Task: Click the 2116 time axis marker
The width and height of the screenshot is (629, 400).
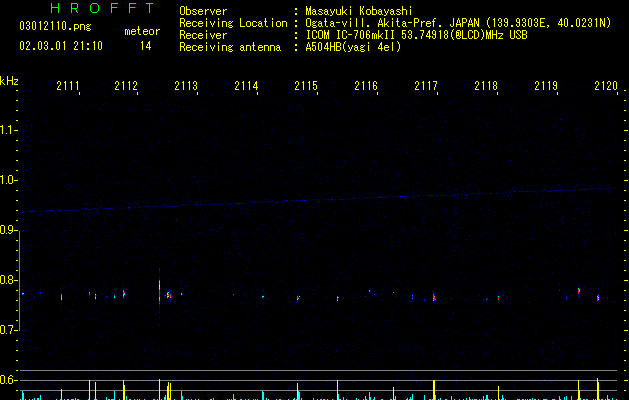Action: [366, 86]
